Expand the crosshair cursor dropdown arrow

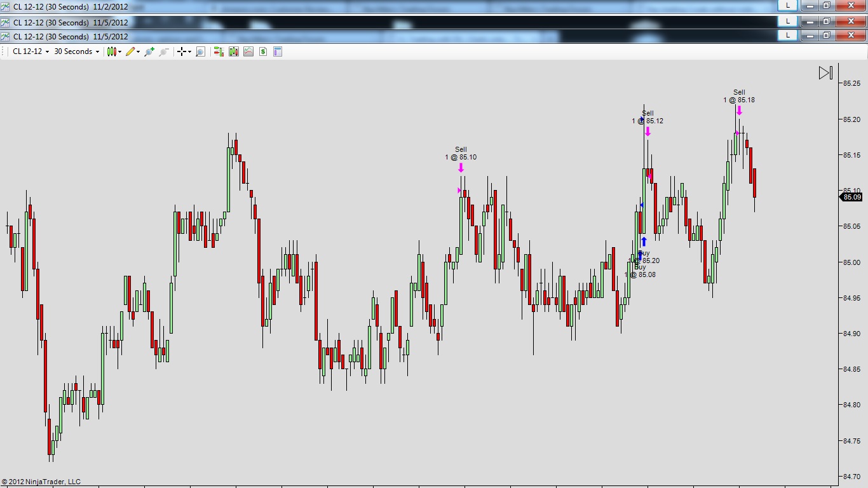pyautogui.click(x=190, y=52)
